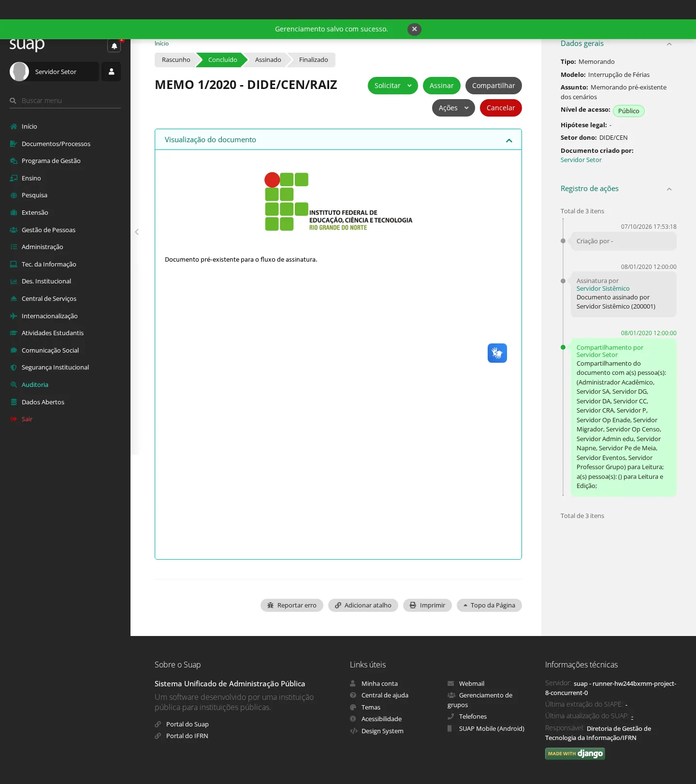Collapse the Registro de ações section
696x784 pixels.
[x=669, y=189]
